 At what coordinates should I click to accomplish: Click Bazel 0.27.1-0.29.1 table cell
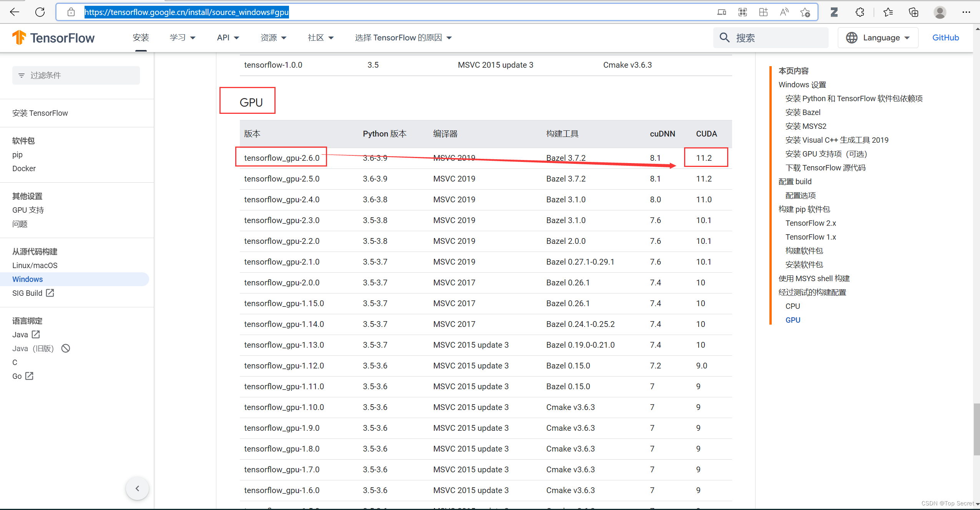[580, 262]
